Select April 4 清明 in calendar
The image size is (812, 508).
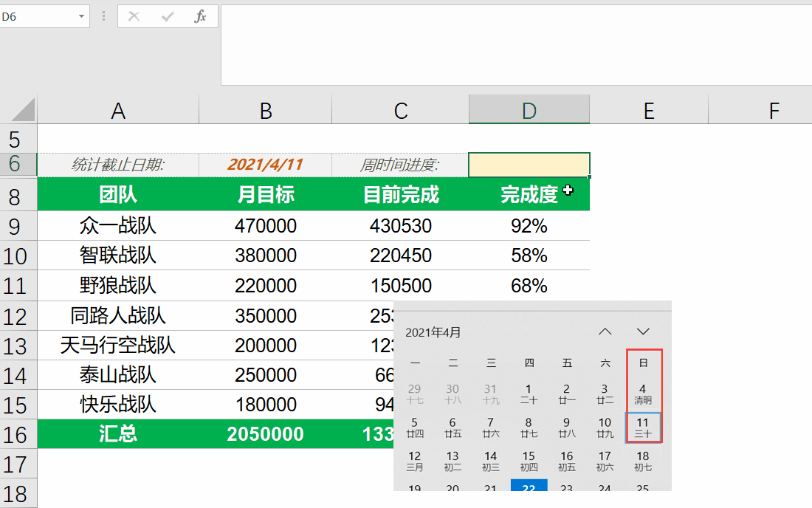pyautogui.click(x=643, y=394)
